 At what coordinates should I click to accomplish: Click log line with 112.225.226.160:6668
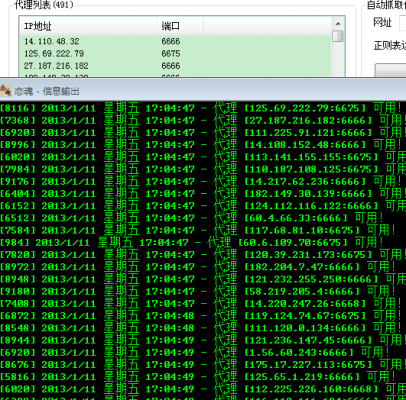pos(203,389)
